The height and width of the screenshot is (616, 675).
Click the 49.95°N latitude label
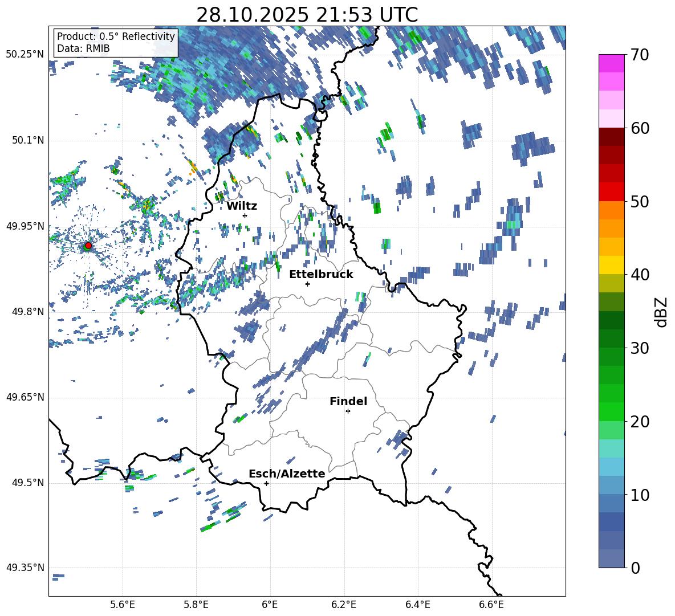(x=25, y=226)
